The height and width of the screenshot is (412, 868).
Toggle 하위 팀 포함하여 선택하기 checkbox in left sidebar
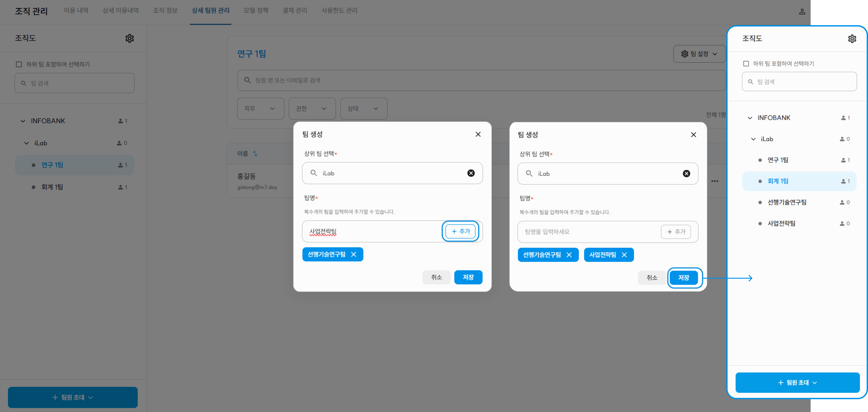pos(19,64)
